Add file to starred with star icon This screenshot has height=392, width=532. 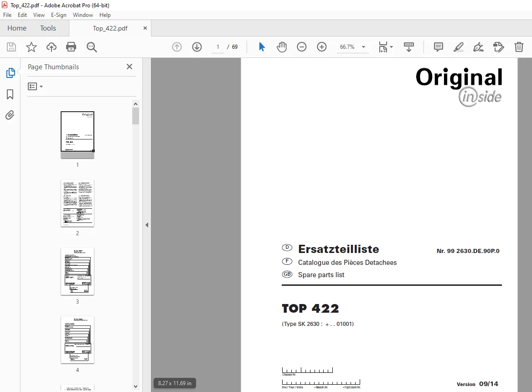click(x=31, y=47)
